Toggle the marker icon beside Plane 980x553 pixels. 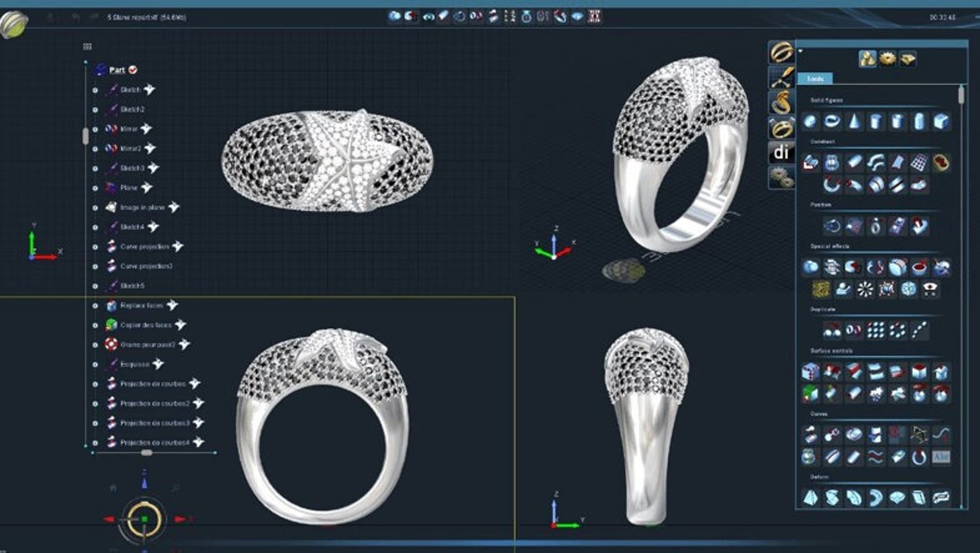pos(146,188)
